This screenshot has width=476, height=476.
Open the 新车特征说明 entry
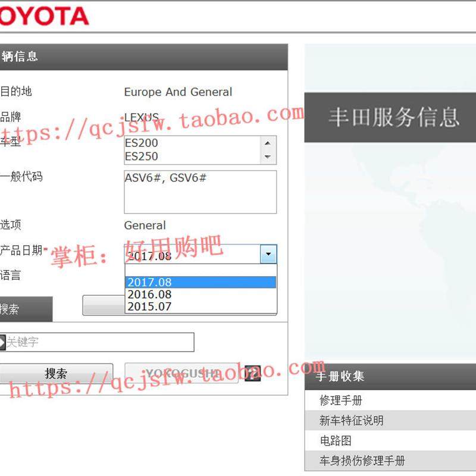point(357,420)
